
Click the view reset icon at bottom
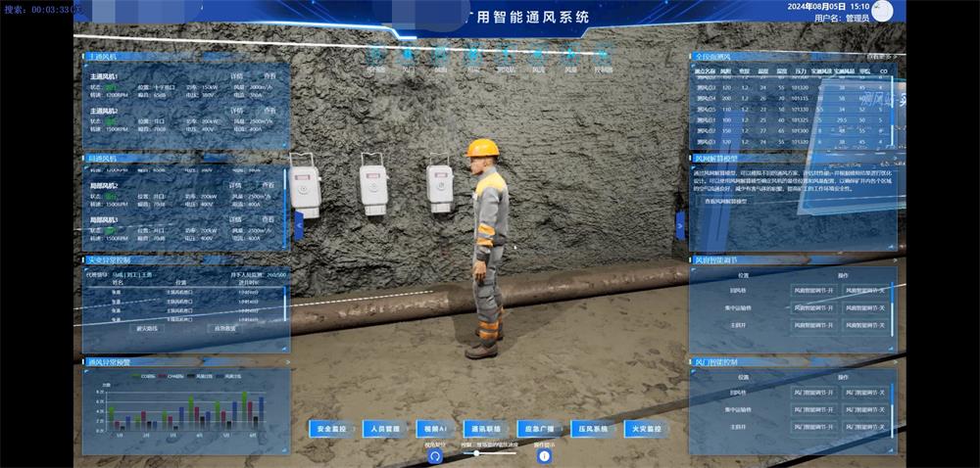click(x=434, y=455)
